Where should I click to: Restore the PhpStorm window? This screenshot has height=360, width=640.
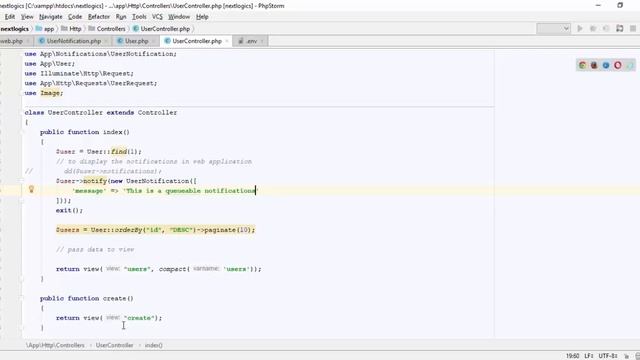click(620, 5)
